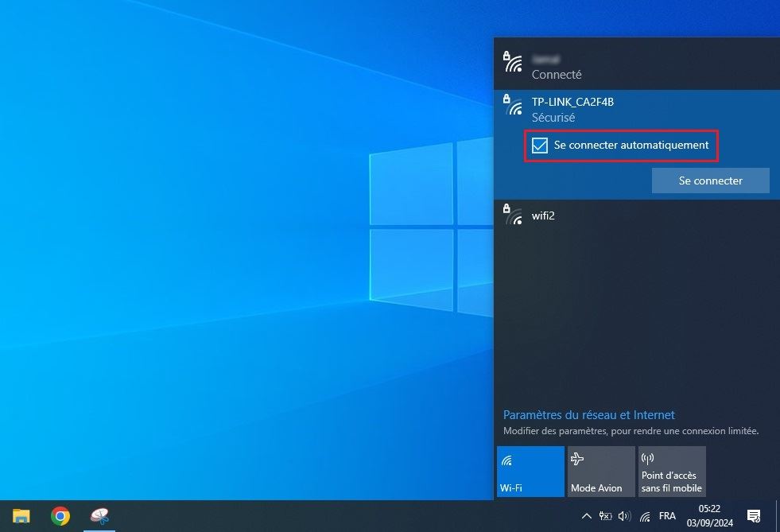
Task: Expand hidden icons with the tray chevron
Action: pos(586,516)
